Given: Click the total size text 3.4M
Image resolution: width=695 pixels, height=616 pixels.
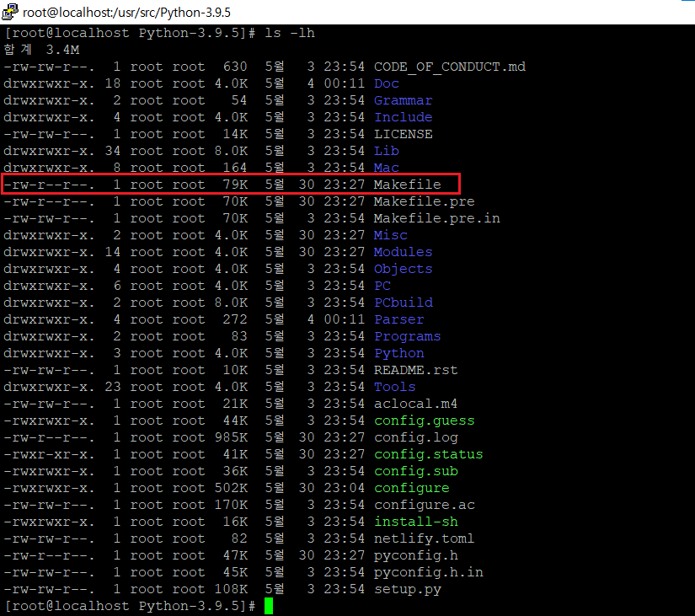Looking at the screenshot, I should [62, 50].
